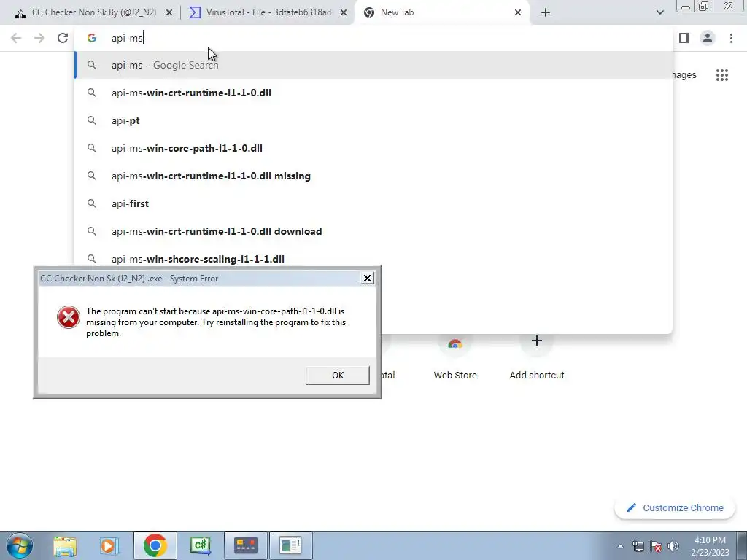Click the Show desktop strip on the taskbar
Viewport: 747px width, 560px height.
(741, 545)
